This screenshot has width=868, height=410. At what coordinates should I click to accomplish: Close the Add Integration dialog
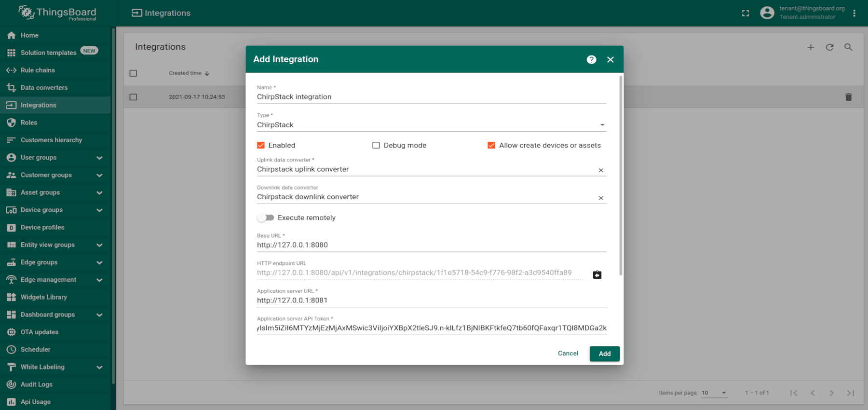610,59
